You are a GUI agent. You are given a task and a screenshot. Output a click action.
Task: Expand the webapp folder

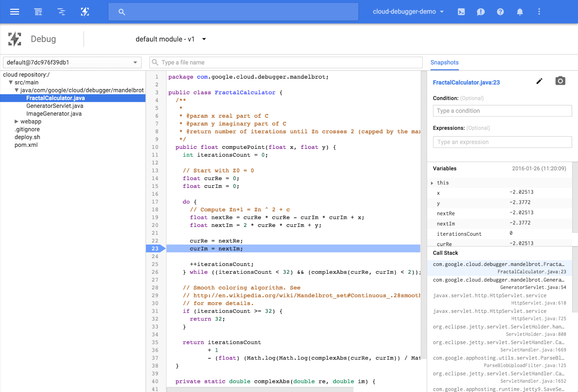point(17,121)
